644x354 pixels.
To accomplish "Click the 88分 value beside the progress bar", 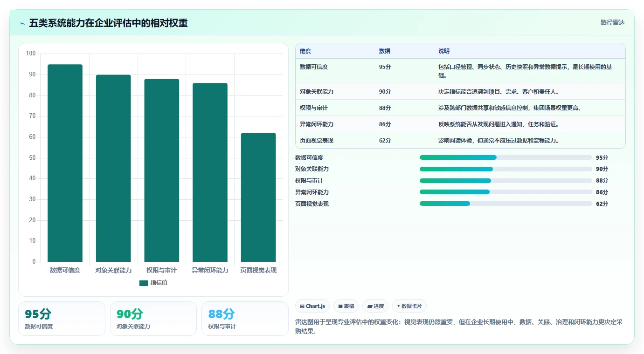I will coord(602,181).
